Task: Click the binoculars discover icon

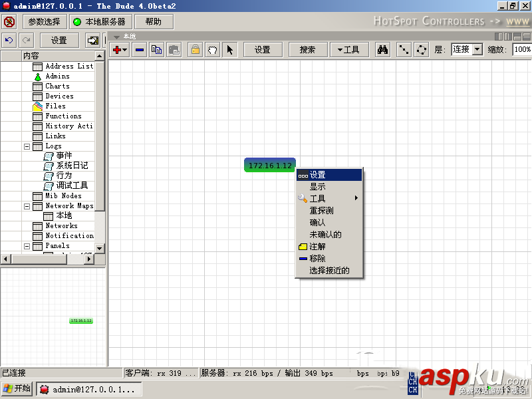Action: (x=382, y=50)
